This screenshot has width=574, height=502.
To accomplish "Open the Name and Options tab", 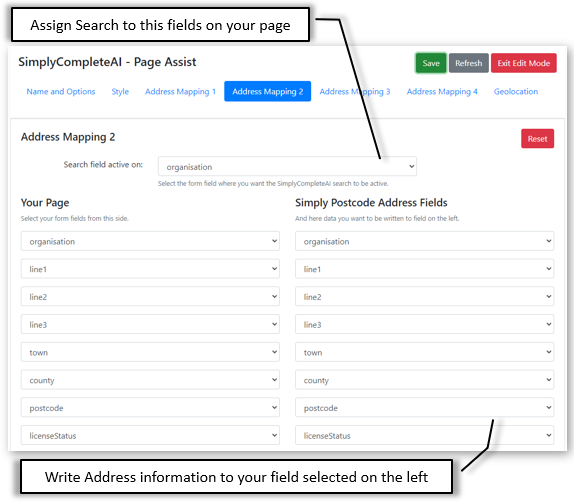I will tap(61, 92).
